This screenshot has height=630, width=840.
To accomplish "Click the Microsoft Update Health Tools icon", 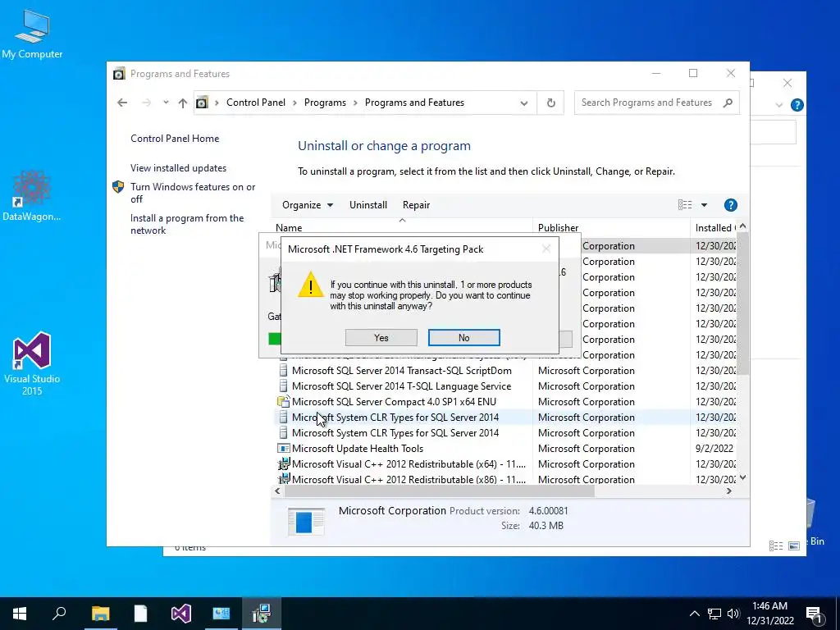I will (283, 449).
